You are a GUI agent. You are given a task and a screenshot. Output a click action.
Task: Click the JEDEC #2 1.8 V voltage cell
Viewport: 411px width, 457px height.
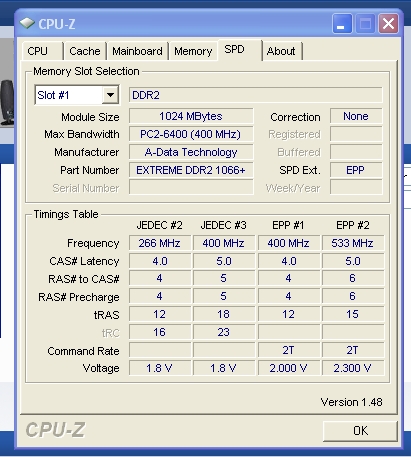click(x=160, y=368)
